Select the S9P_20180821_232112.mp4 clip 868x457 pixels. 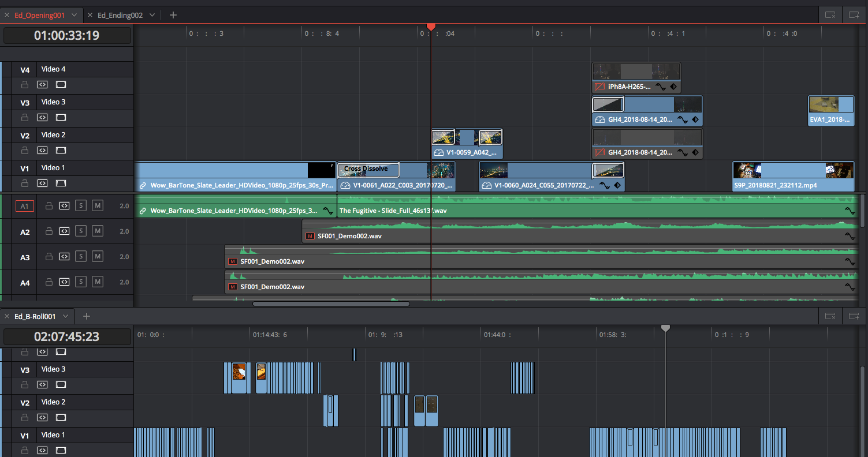click(x=794, y=177)
